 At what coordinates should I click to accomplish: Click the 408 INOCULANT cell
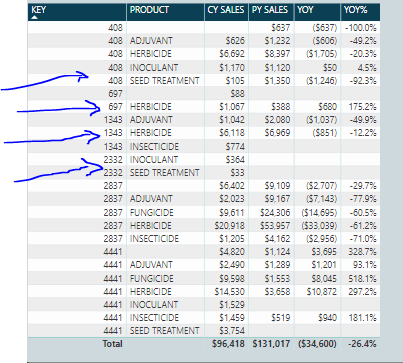154,67
